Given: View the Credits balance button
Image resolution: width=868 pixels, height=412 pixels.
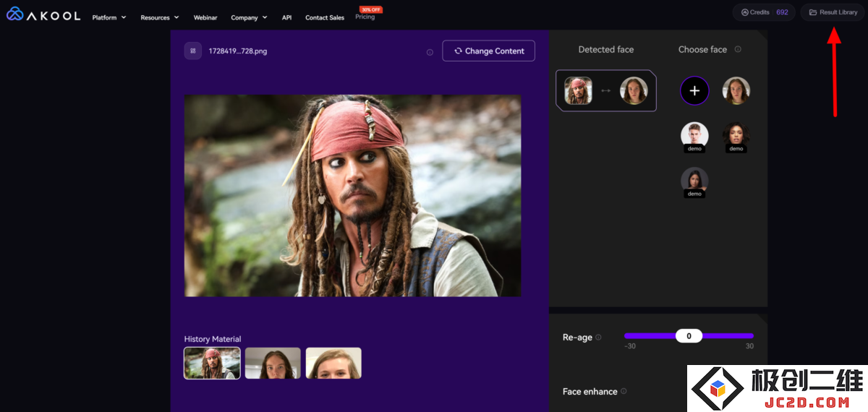Looking at the screenshot, I should coord(764,12).
